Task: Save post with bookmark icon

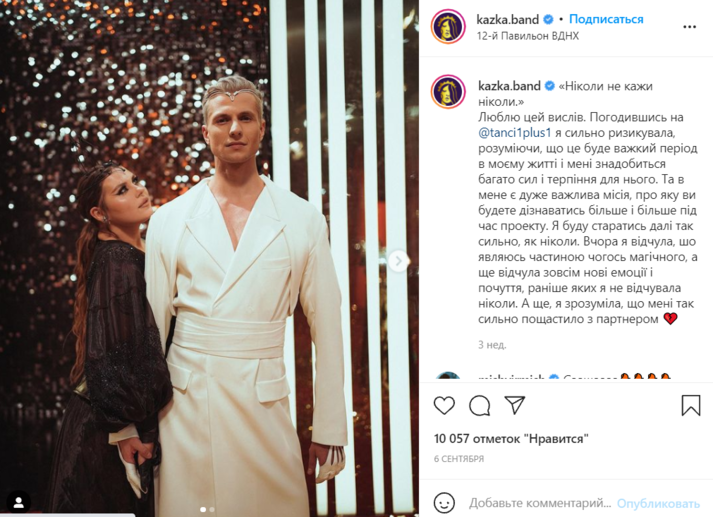Action: tap(691, 405)
